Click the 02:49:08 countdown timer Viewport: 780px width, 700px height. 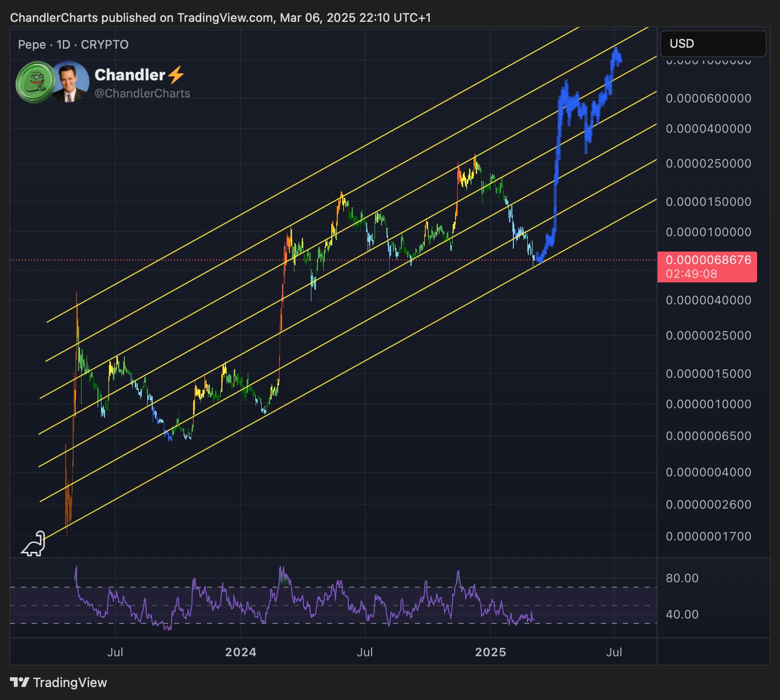point(691,274)
